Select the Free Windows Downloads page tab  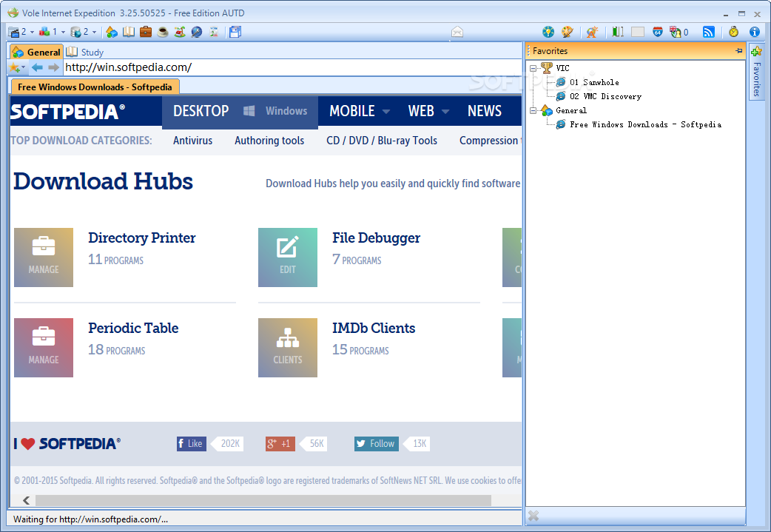(95, 87)
